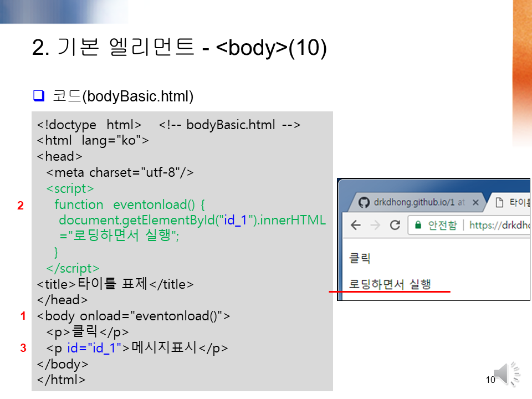This screenshot has height=399, width=532.
Task: Click the </body> closing tag line
Action: coord(63,364)
